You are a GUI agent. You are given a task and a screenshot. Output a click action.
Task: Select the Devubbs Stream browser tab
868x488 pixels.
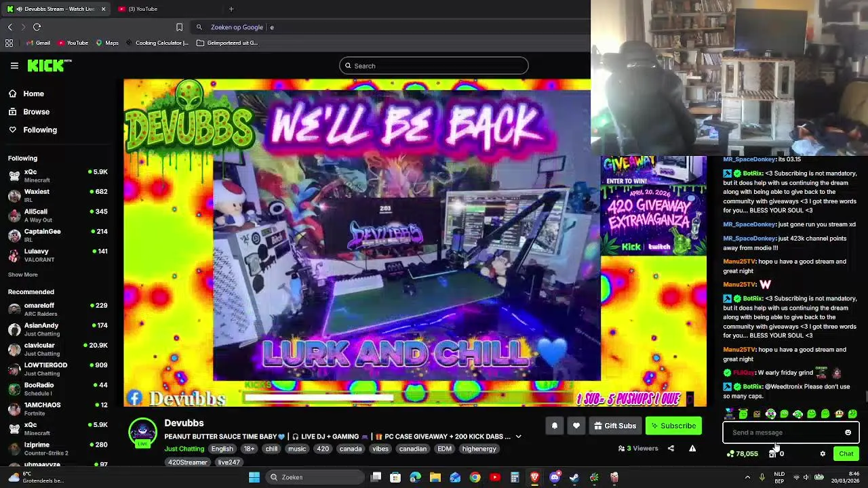[x=56, y=9]
